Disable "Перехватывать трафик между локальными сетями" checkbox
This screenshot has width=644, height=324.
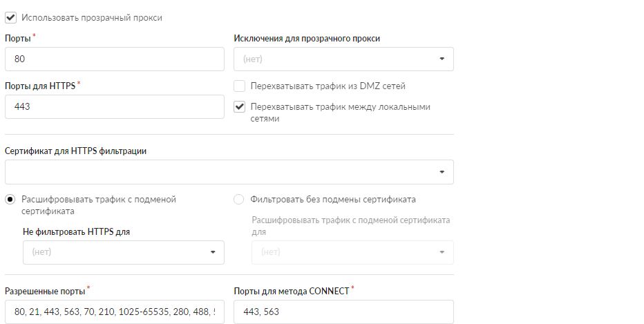click(240, 107)
